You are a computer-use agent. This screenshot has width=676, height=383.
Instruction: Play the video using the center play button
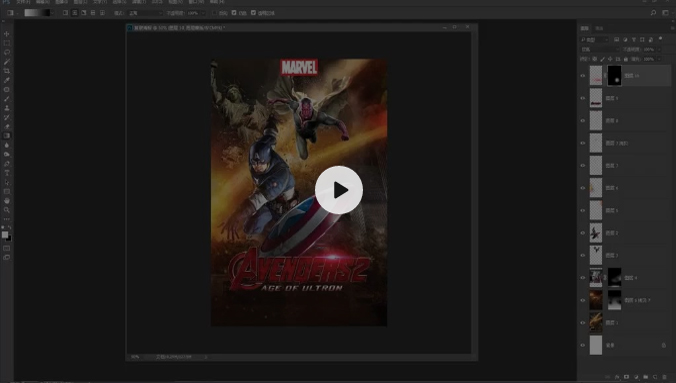coord(338,190)
